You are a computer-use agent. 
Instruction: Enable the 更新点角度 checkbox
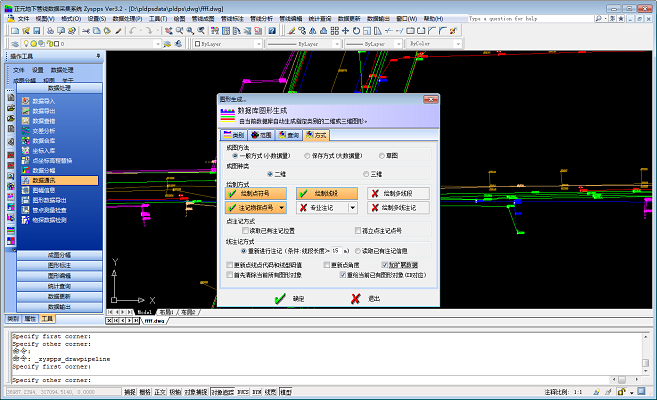pos(325,264)
